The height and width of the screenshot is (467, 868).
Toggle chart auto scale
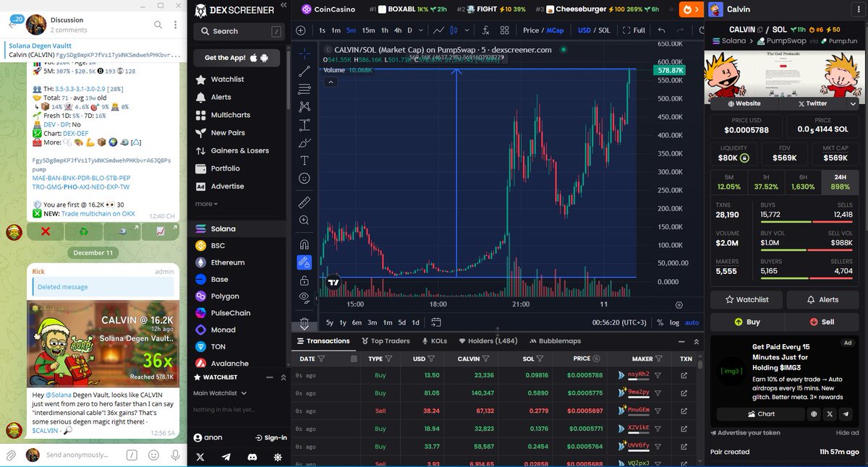[x=692, y=322]
